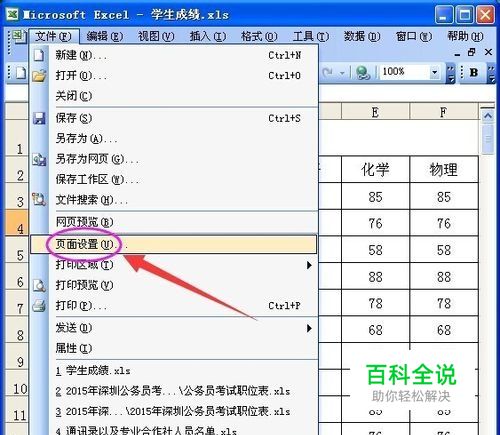
Task: Click cell with 88 under 化学
Action: pyautogui.click(x=375, y=277)
